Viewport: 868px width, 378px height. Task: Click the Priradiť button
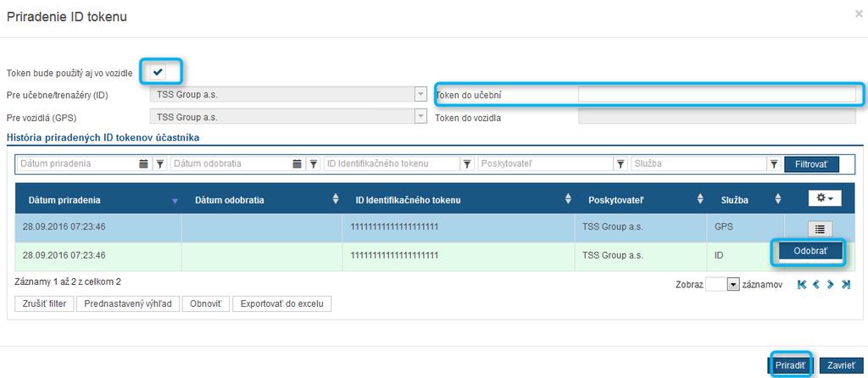pos(790,365)
